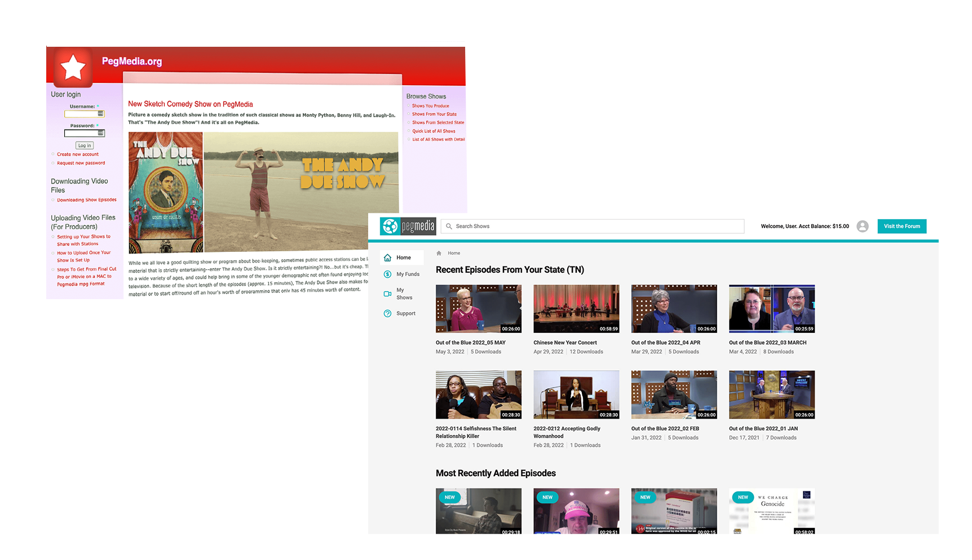Click the Support question mark icon

click(387, 314)
